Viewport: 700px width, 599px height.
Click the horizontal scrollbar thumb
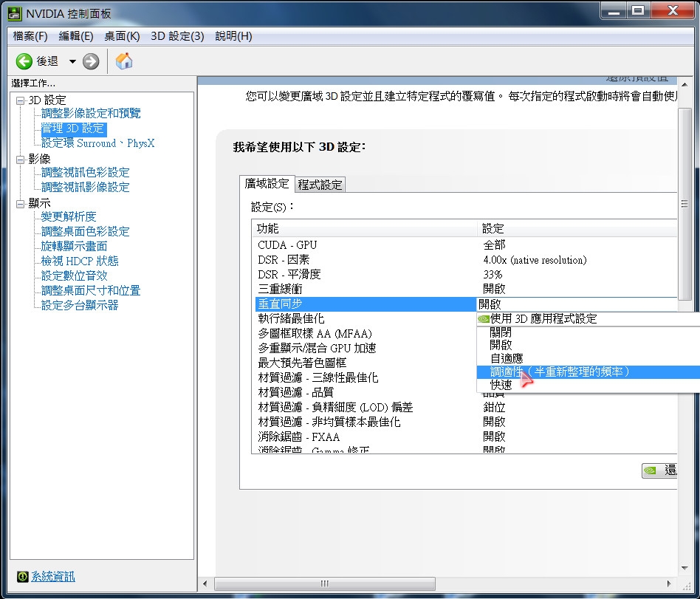point(325,583)
